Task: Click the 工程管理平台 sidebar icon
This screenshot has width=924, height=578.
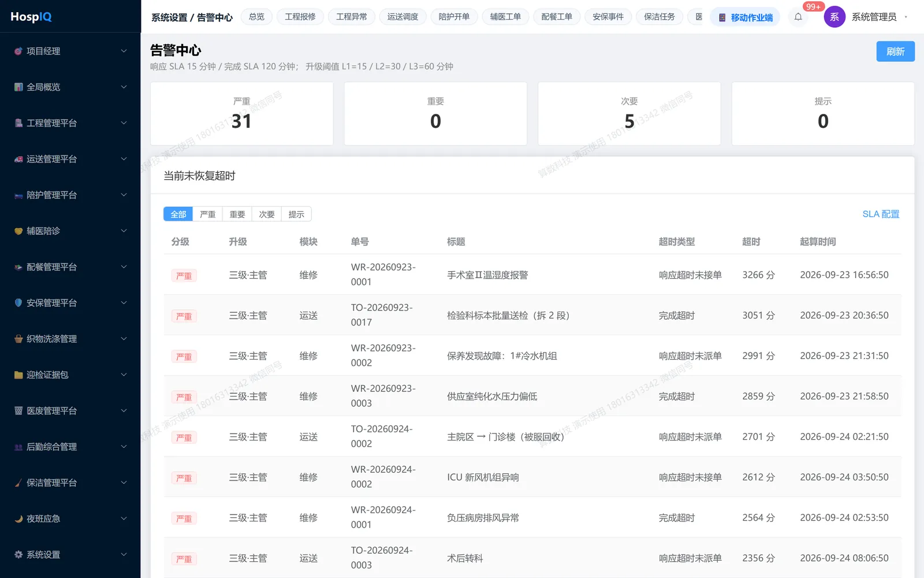Action: (18, 123)
